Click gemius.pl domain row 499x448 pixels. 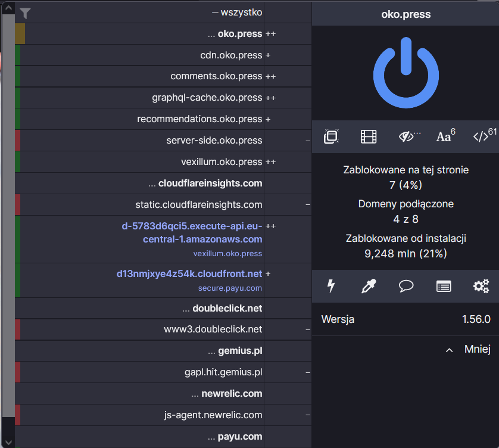click(x=139, y=351)
